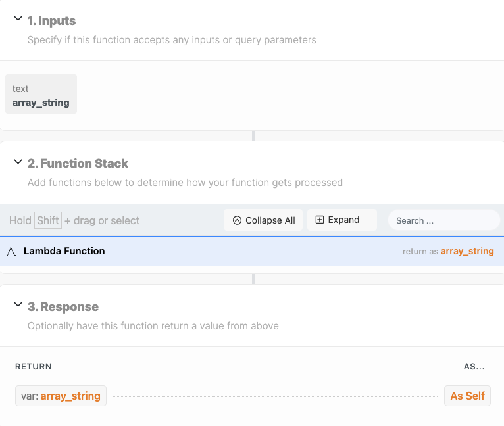Click the return as array_string label
Image resolution: width=504 pixels, height=426 pixels.
448,251
